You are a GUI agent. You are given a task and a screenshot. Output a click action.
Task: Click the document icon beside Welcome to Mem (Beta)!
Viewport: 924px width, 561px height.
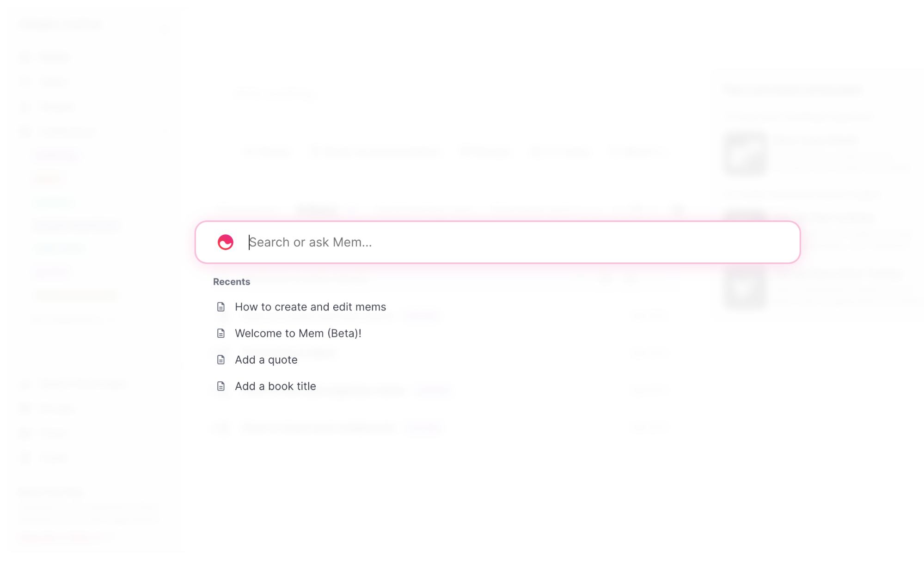click(221, 333)
